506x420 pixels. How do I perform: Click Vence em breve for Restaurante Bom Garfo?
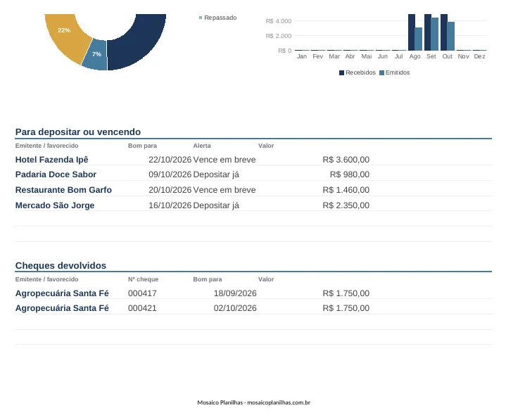pyautogui.click(x=224, y=190)
